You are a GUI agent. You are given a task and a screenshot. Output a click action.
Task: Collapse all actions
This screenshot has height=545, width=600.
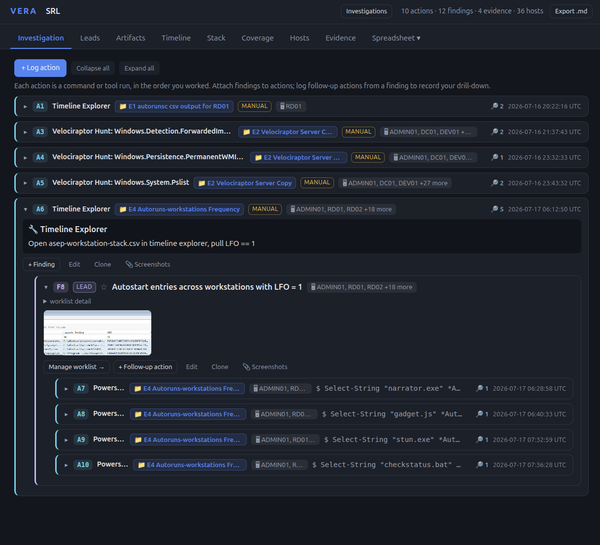(x=93, y=68)
